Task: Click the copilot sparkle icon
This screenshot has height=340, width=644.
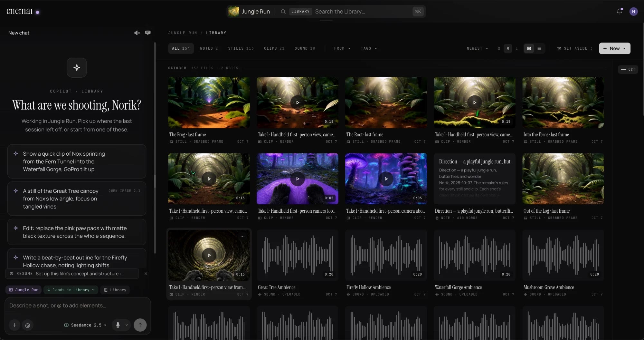Action: [x=77, y=68]
